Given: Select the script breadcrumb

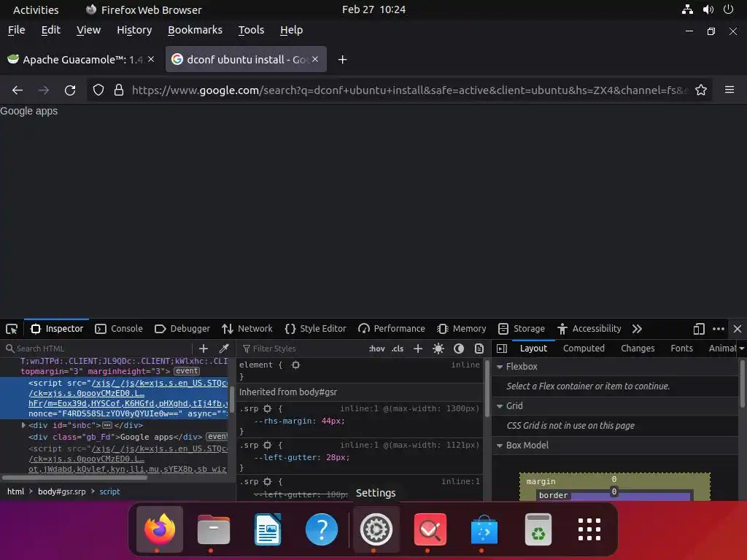Looking at the screenshot, I should [109, 491].
